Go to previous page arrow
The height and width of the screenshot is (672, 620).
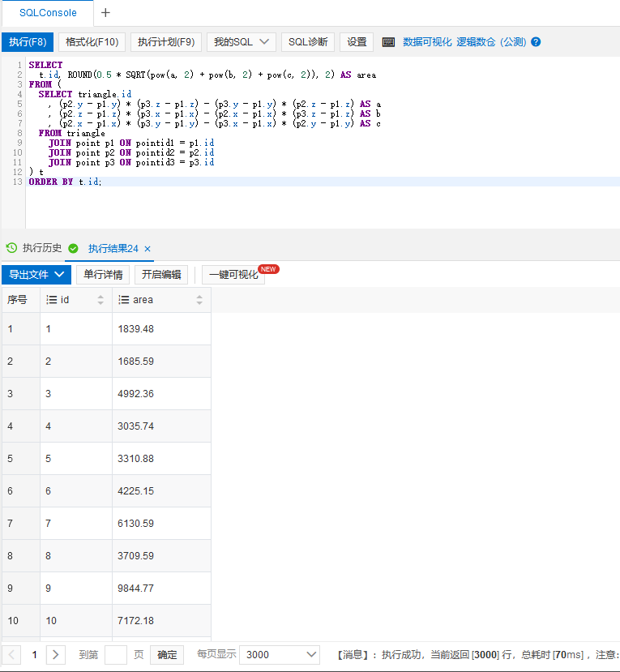click(x=11, y=655)
